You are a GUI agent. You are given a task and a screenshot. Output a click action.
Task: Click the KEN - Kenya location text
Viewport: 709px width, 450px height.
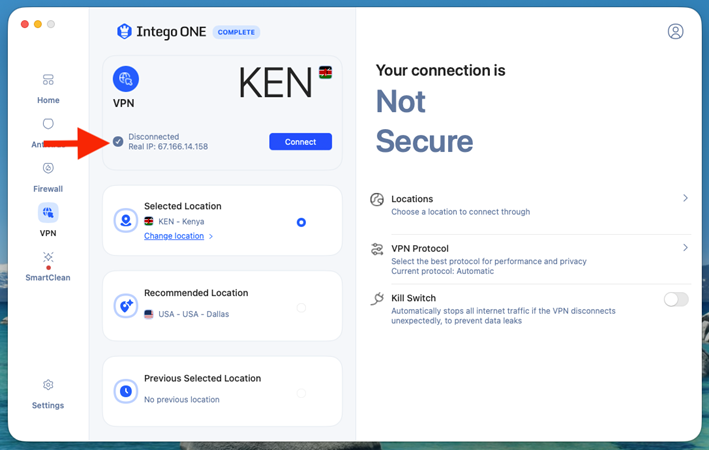tap(181, 221)
